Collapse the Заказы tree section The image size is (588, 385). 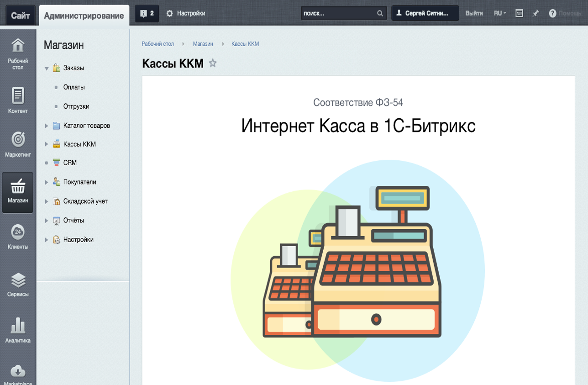coord(46,68)
